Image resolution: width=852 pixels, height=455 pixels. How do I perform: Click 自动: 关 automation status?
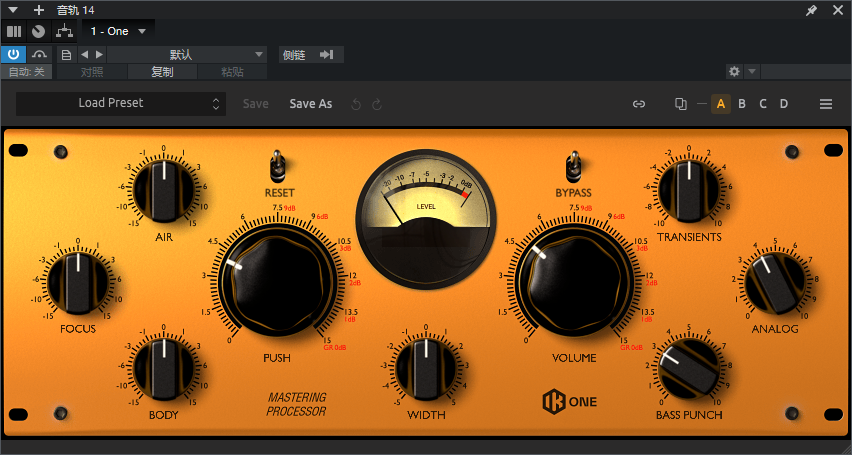[27, 72]
